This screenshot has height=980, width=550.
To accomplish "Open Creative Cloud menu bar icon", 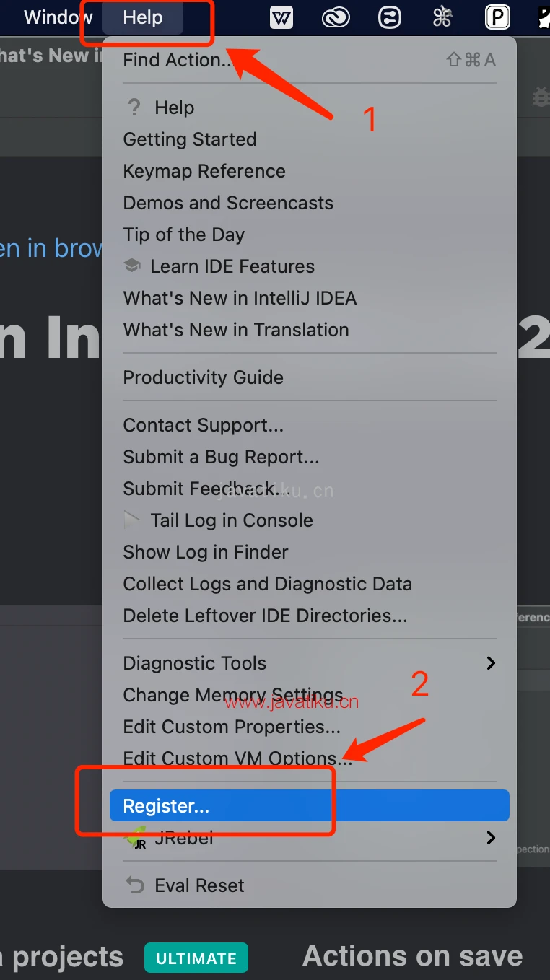I will pos(336,17).
